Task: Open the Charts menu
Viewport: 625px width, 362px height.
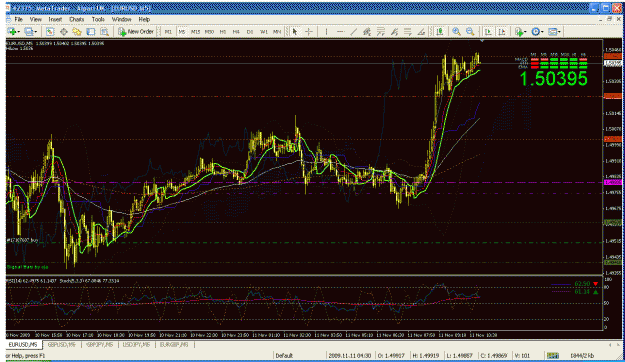Action: click(77, 19)
